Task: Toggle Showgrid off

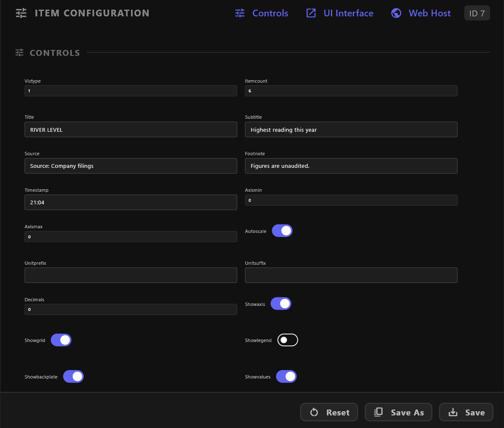Action: tap(61, 340)
